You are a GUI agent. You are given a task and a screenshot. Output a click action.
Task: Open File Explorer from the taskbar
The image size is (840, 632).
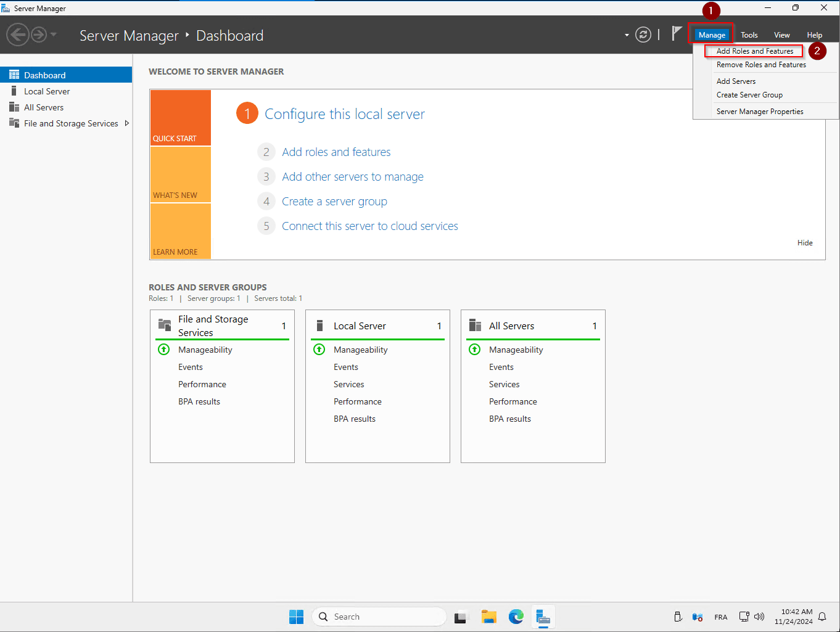[489, 617]
